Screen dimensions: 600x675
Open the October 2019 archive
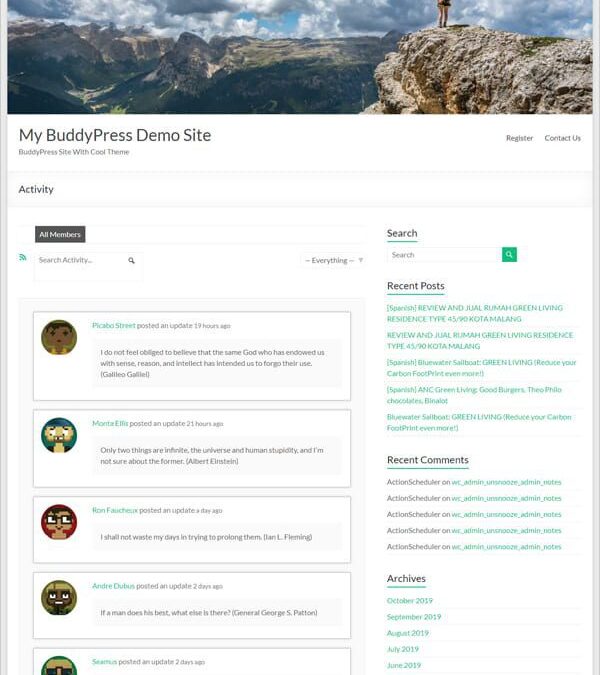(x=410, y=601)
